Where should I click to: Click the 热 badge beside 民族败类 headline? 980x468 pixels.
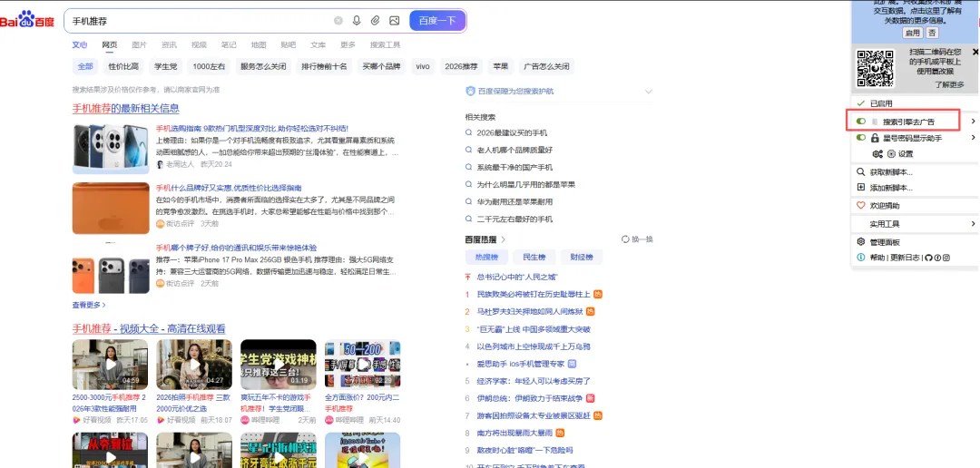[x=597, y=294]
